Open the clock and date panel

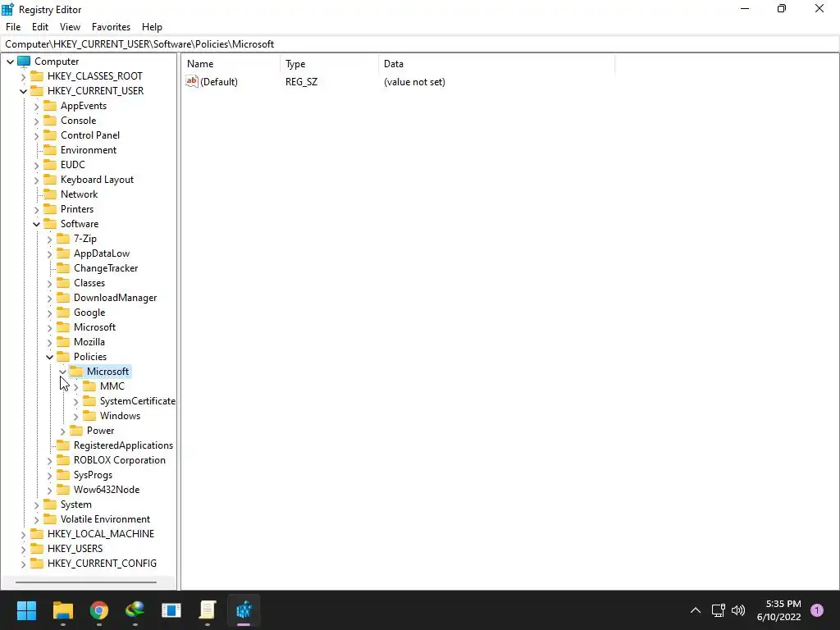pyautogui.click(x=778, y=609)
